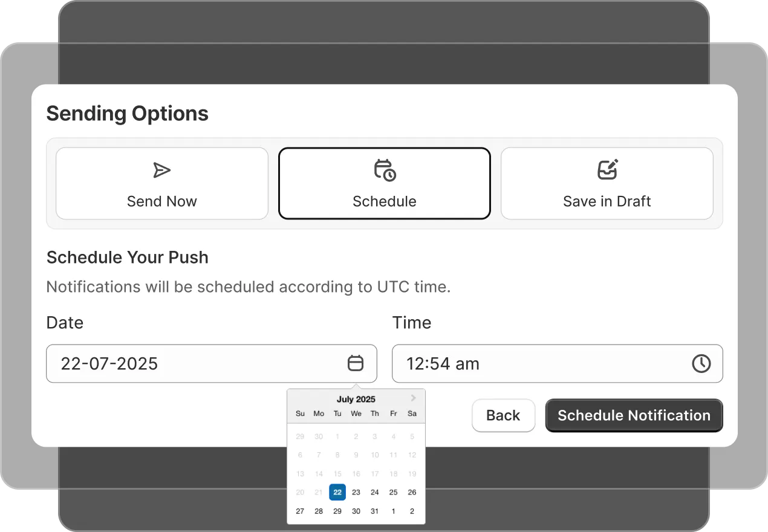The width and height of the screenshot is (768, 532).
Task: Click the paper plane Send Now icon
Action: coord(161,170)
